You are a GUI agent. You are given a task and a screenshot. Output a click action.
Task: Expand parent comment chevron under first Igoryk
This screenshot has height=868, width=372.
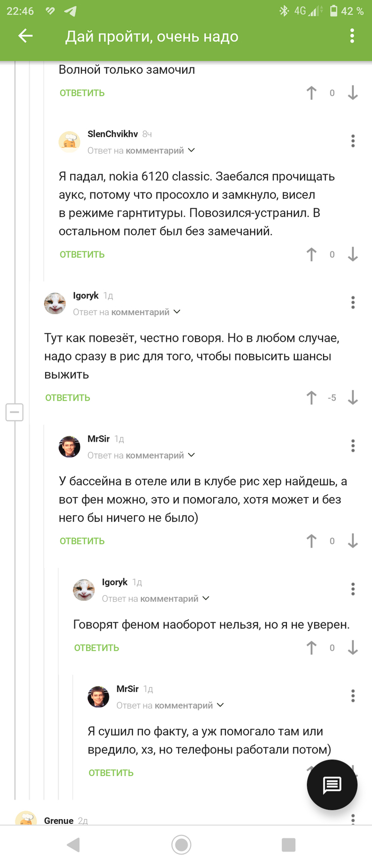pyautogui.click(x=177, y=312)
